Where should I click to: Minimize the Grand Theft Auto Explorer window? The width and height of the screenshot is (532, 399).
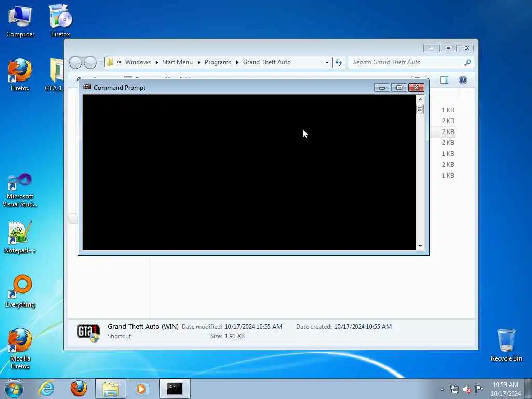[x=431, y=48]
